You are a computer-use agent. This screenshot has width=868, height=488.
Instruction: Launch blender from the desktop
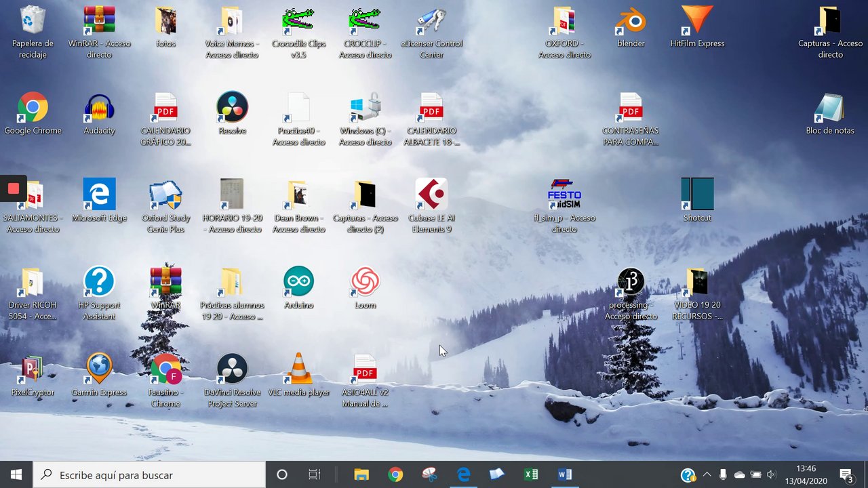pos(631,26)
